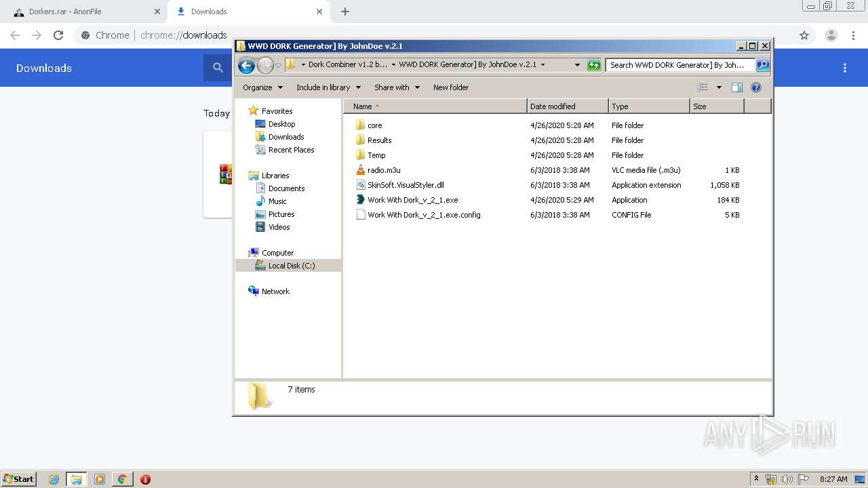Click the Search WWD DORK Generator field
Image resolution: width=868 pixels, height=488 pixels.
[680, 65]
